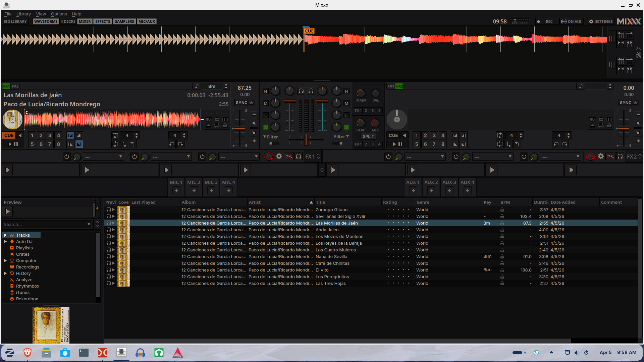The width and height of the screenshot is (644, 362).
Task: Click the Rekordbox sidebar icon
Action: click(12, 299)
